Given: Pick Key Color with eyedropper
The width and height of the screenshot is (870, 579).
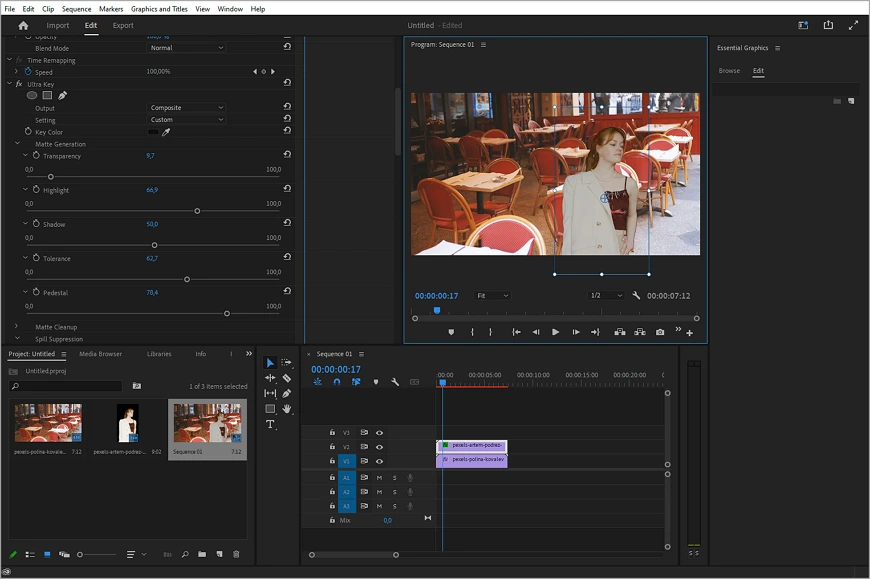Looking at the screenshot, I should [x=166, y=132].
